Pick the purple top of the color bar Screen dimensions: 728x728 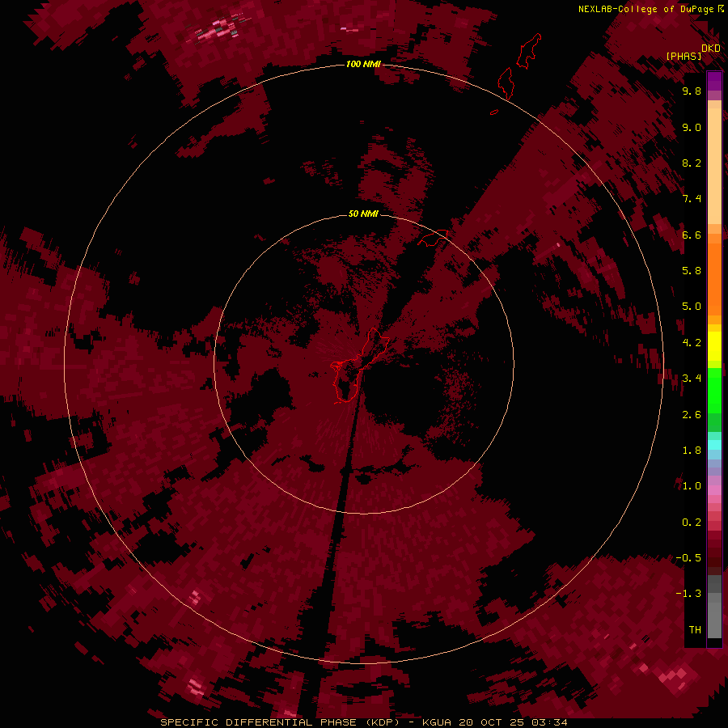click(x=714, y=81)
